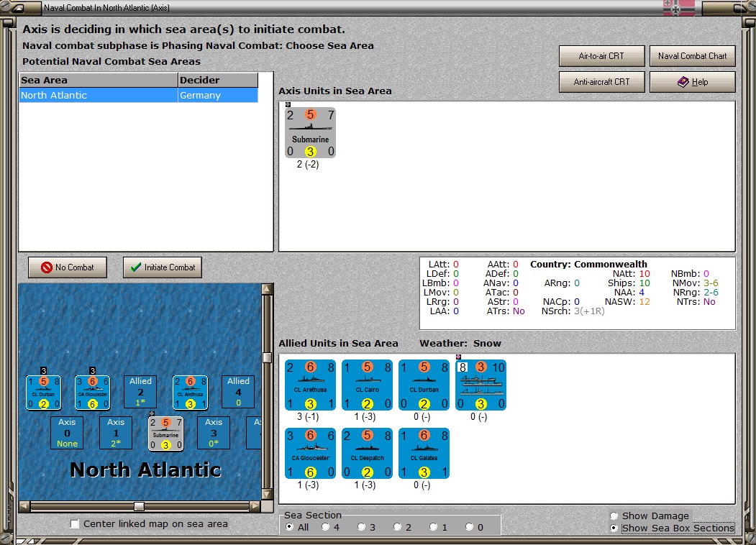Select Sea Section 2 radio button
Viewport: 756px width, 545px height.
tap(397, 527)
